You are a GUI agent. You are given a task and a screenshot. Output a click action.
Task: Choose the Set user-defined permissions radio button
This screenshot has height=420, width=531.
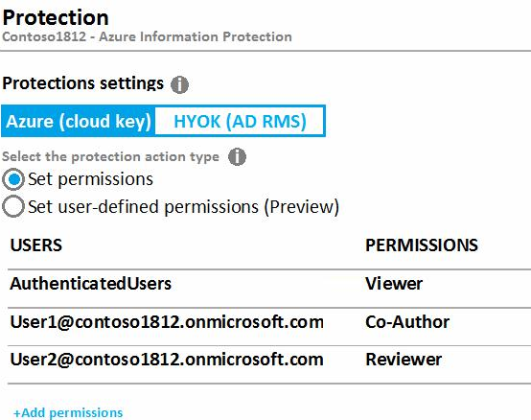coord(13,206)
